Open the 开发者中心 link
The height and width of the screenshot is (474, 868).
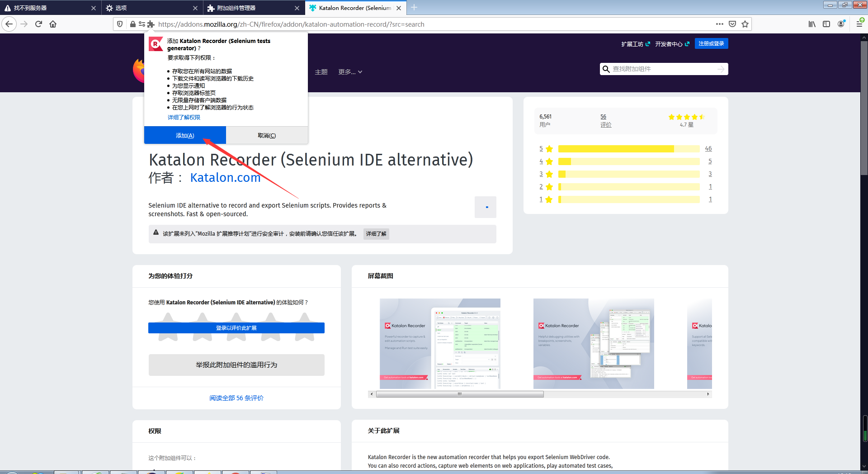[673, 44]
